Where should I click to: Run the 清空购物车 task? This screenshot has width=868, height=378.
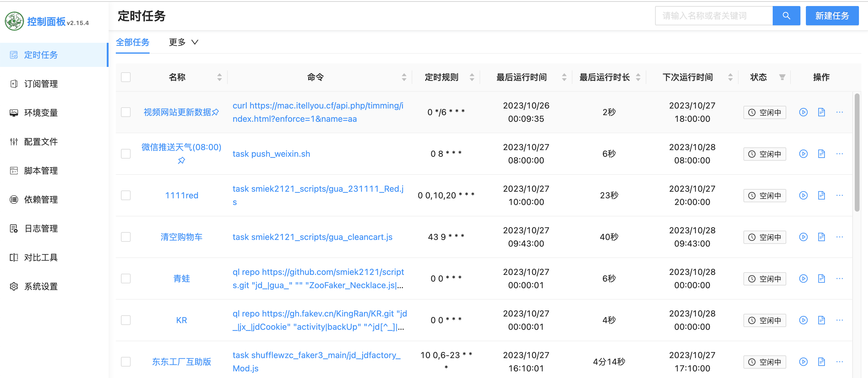(x=803, y=237)
